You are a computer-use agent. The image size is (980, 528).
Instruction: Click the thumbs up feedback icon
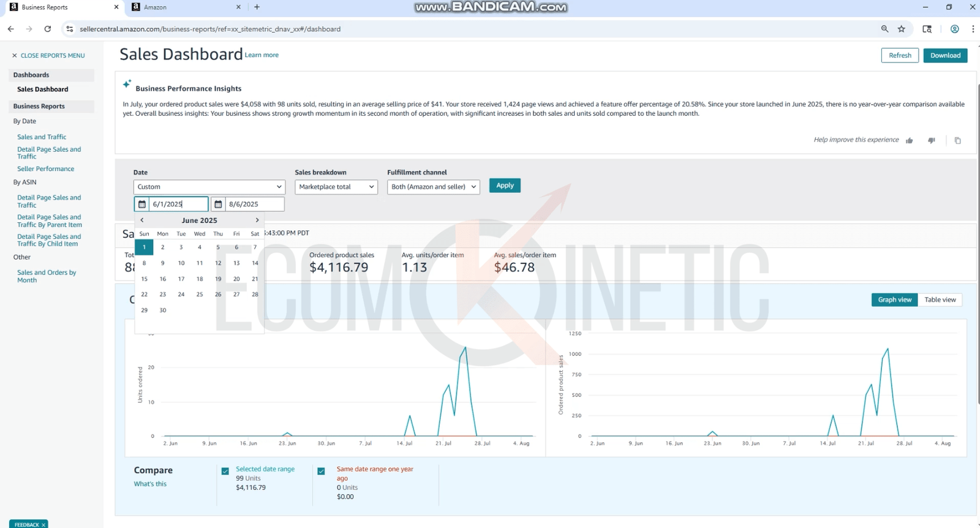[910, 140]
